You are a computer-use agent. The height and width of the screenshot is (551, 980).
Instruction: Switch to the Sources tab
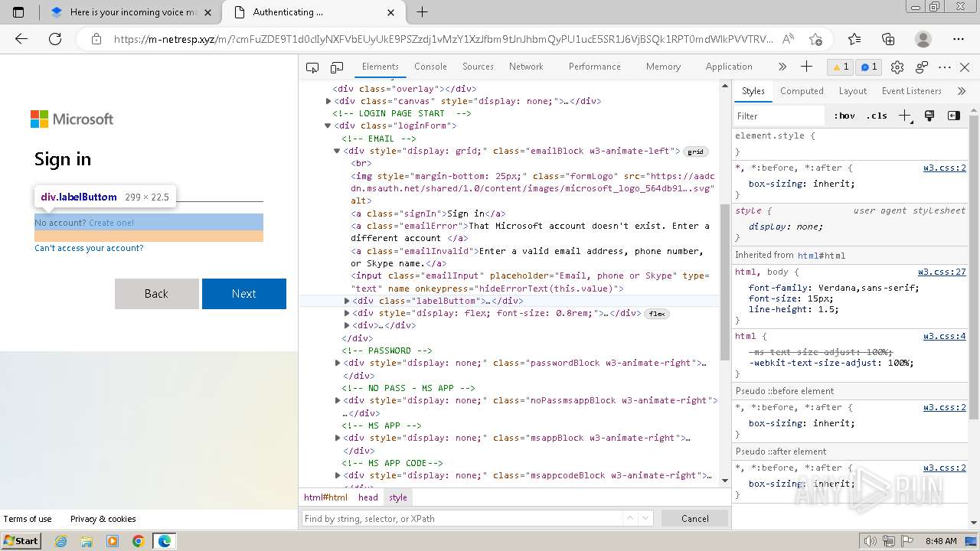[478, 67]
